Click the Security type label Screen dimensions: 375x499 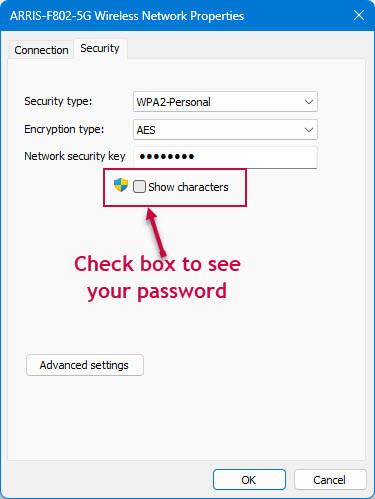click(x=58, y=101)
